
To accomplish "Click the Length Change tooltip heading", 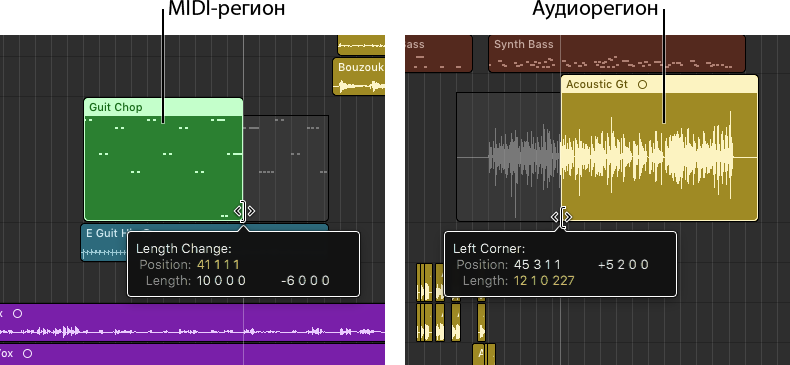I will tap(184, 249).
